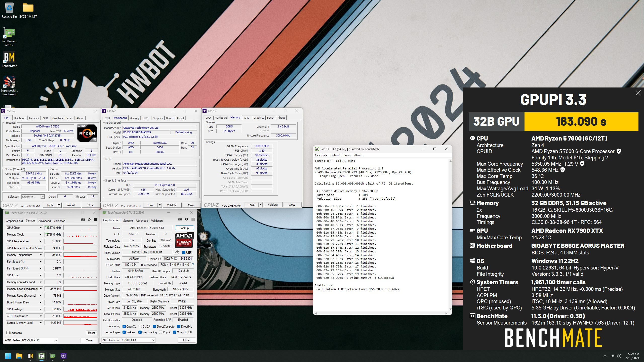Close the BenchMate result panel with X
The image size is (644, 362).
coord(638,93)
